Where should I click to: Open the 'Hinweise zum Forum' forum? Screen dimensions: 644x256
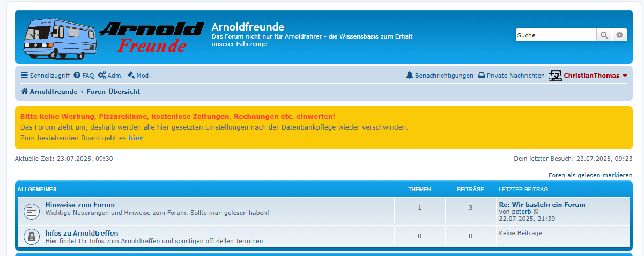tap(80, 205)
